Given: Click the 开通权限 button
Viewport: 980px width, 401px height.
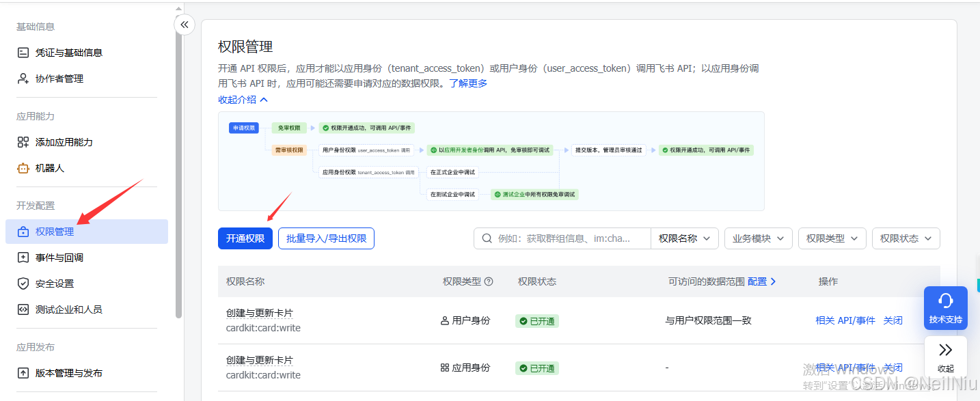Looking at the screenshot, I should pyautogui.click(x=245, y=238).
